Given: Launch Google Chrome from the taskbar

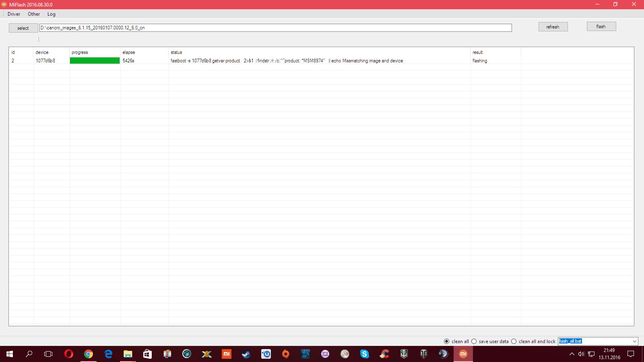Looking at the screenshot, I should tap(89, 354).
